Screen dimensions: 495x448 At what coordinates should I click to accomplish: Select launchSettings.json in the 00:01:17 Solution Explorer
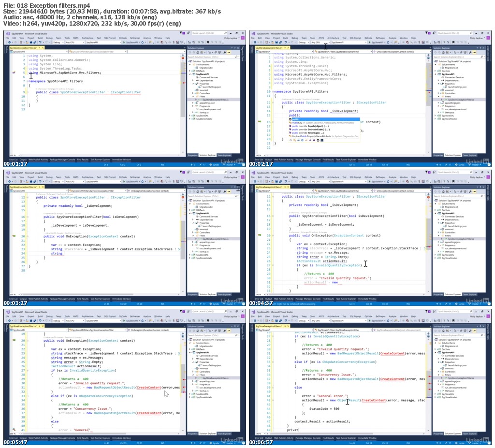tap(212, 87)
